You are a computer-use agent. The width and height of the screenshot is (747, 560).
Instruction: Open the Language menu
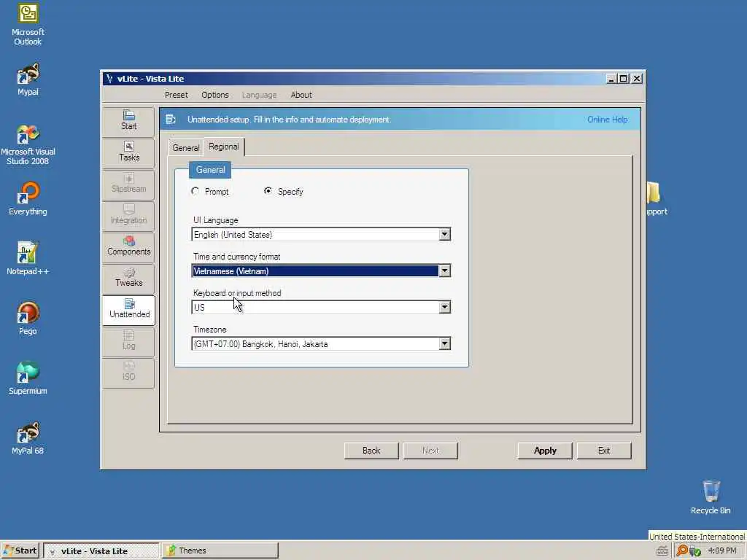[x=259, y=95]
